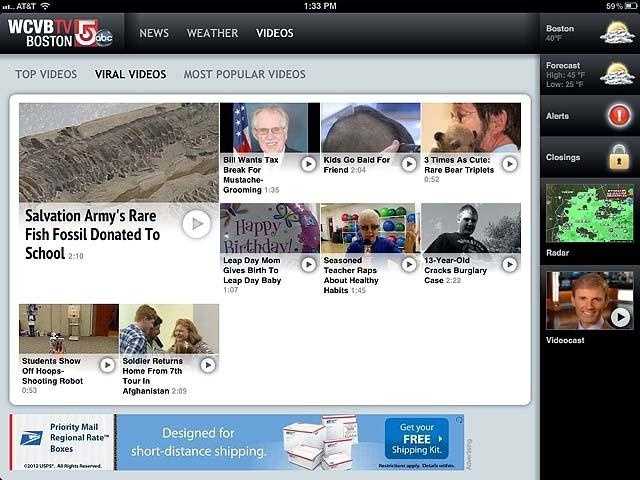
Task: Open the red Alerts exclamation icon
Action: (x=618, y=116)
